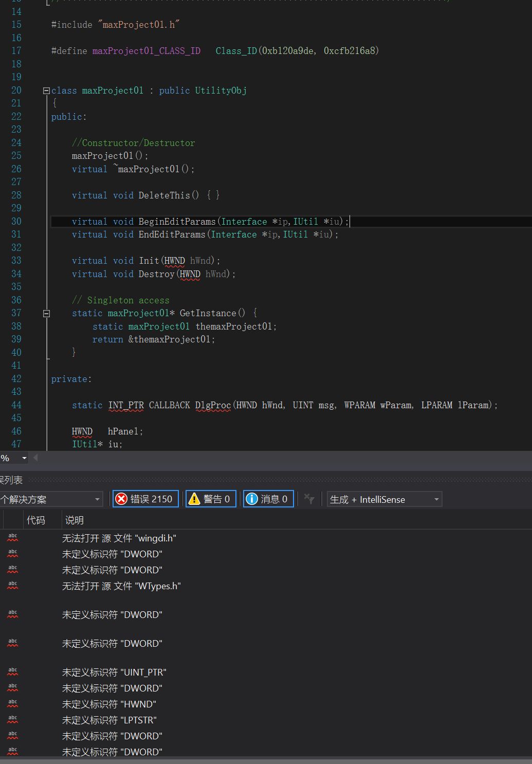Image resolution: width=532 pixels, height=764 pixels.
Task: Select the WTypes.h cannot open error row
Action: [266, 586]
